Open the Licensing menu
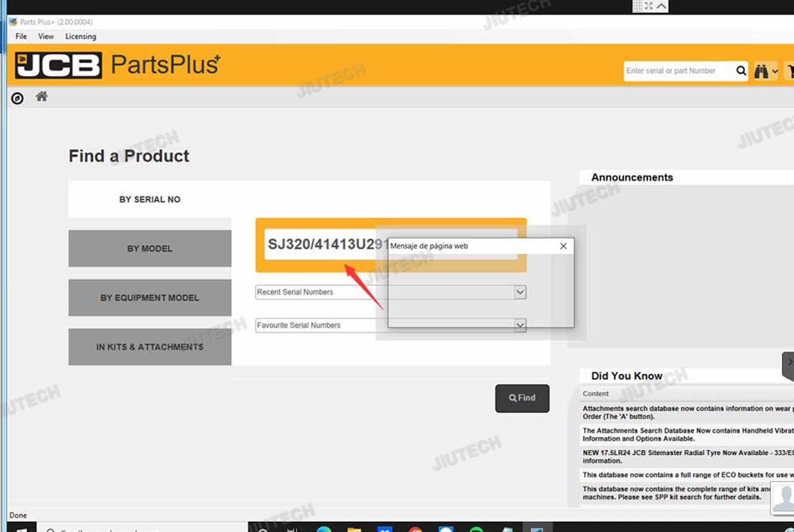This screenshot has height=532, width=794. [80, 37]
